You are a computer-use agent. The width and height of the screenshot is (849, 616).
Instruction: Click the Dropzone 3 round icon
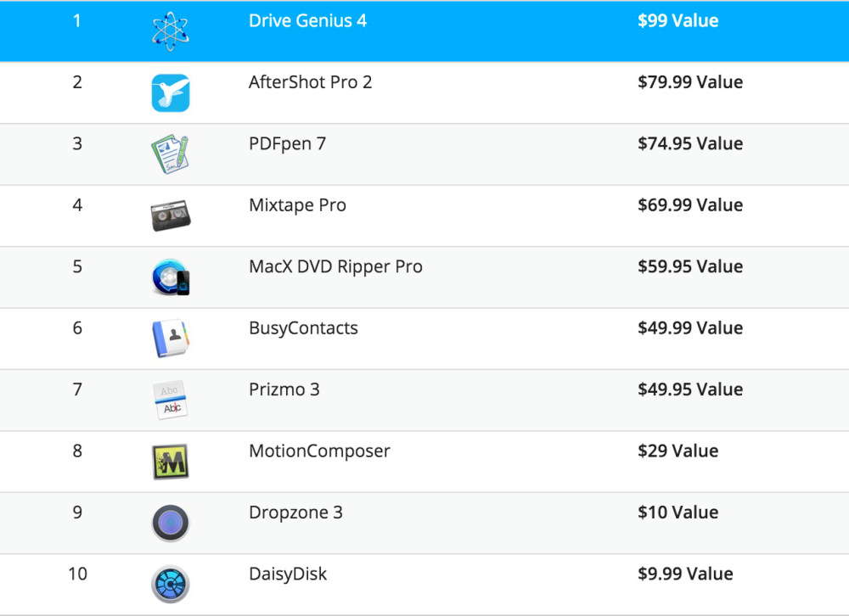(x=171, y=523)
